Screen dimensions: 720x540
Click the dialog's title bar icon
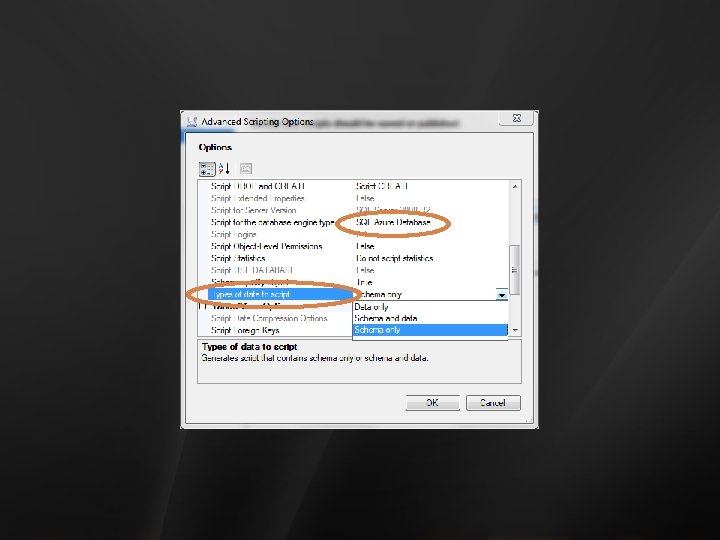coord(192,122)
